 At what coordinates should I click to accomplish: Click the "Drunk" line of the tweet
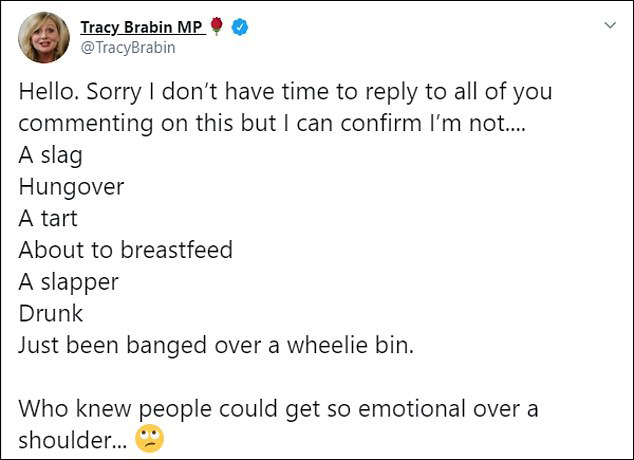click(50, 313)
